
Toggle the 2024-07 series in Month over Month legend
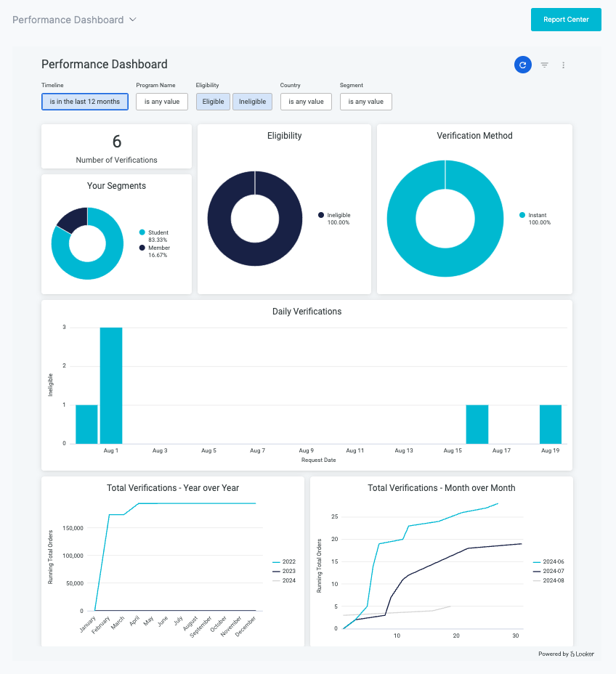(x=548, y=572)
